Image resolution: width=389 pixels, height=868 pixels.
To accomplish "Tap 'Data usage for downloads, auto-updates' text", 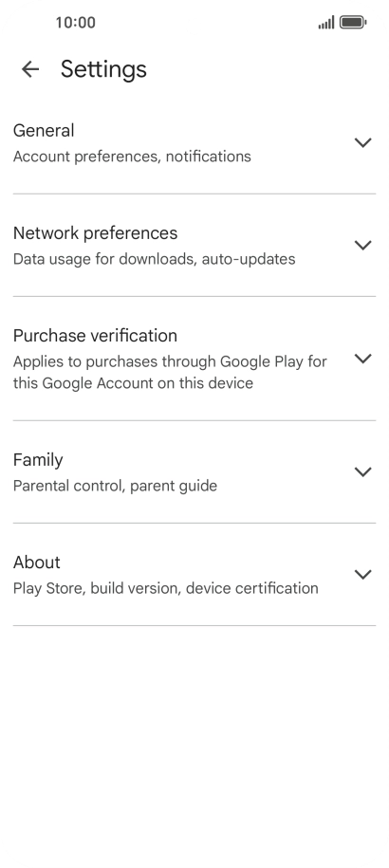I will [x=155, y=259].
